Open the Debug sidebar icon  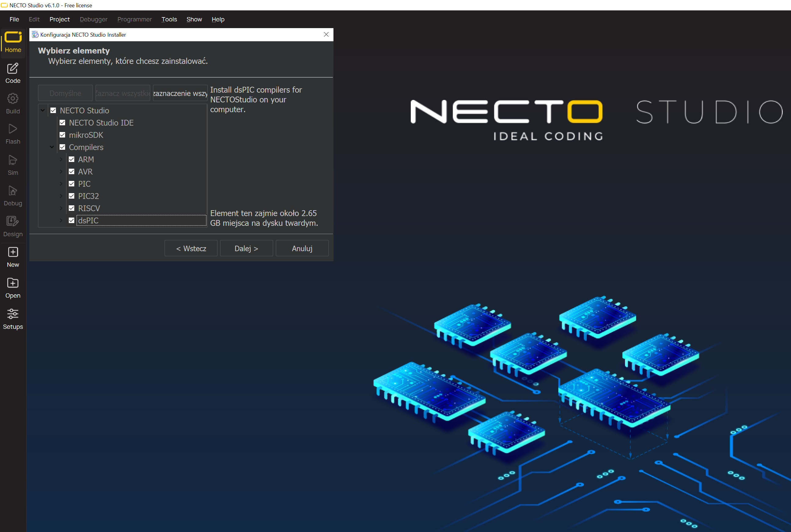(x=13, y=196)
